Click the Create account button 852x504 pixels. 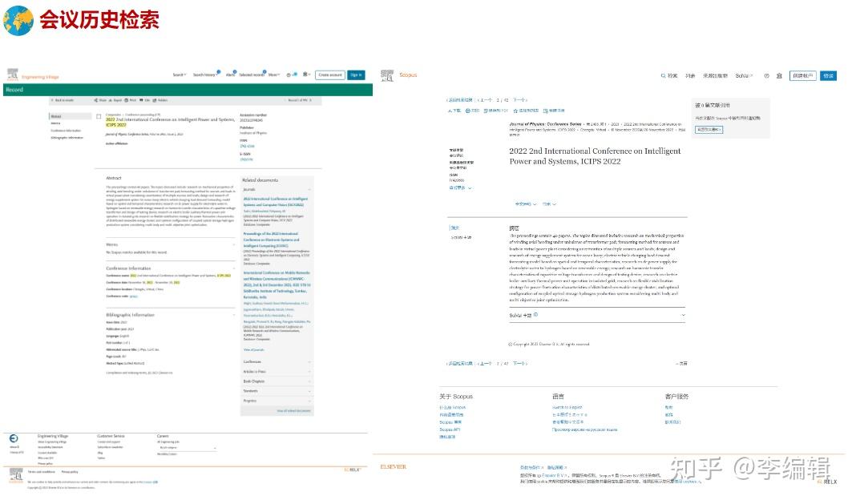(x=330, y=75)
